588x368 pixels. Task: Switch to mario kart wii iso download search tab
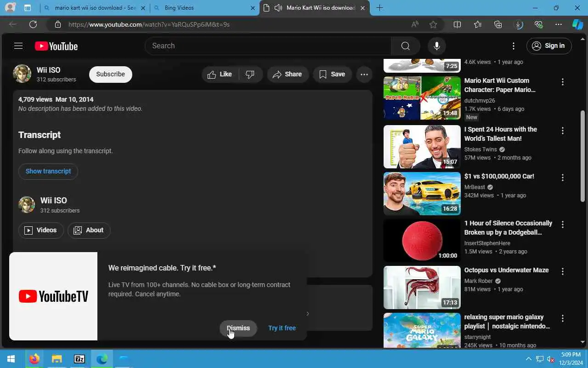coord(94,8)
